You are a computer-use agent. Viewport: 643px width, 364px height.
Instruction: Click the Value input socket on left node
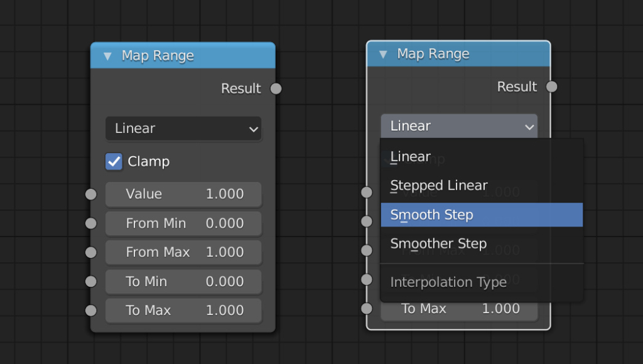90,195
